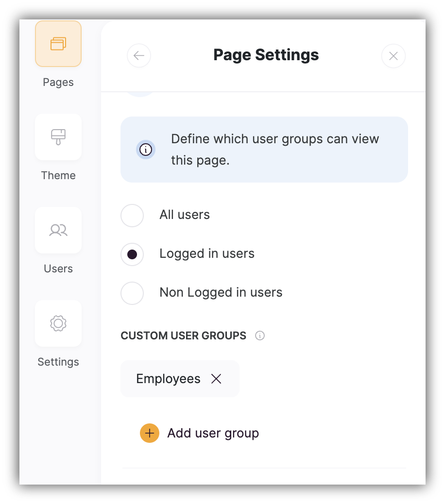Select the Logged in users option
The image size is (445, 504).
click(x=132, y=254)
